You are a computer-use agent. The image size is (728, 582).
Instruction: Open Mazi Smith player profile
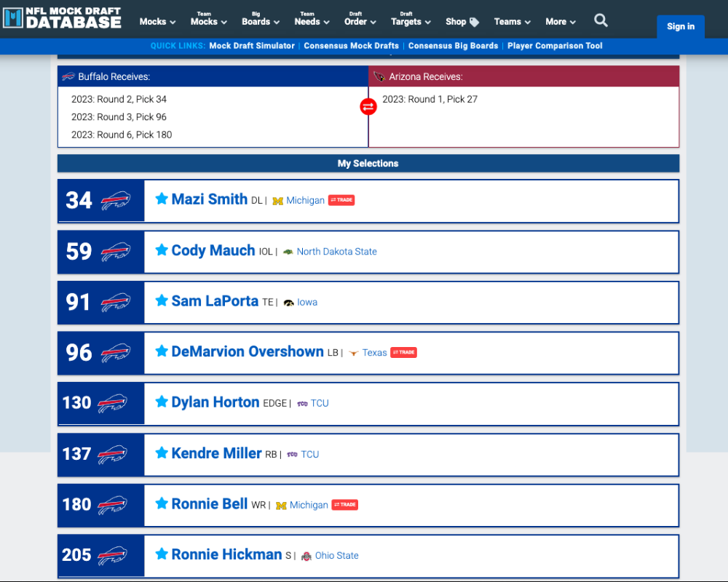(x=210, y=199)
